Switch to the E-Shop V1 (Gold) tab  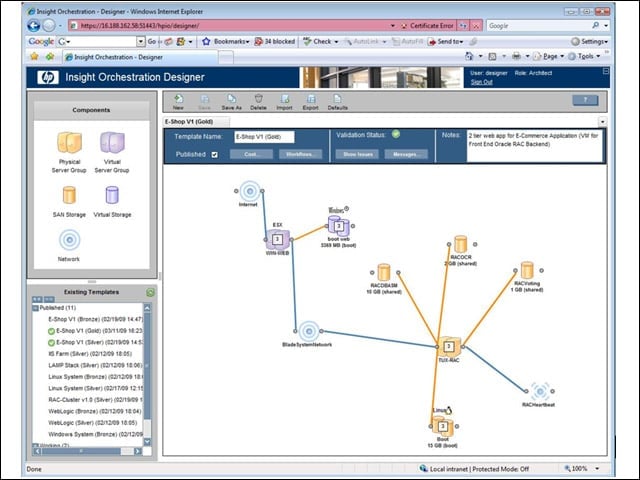196,122
